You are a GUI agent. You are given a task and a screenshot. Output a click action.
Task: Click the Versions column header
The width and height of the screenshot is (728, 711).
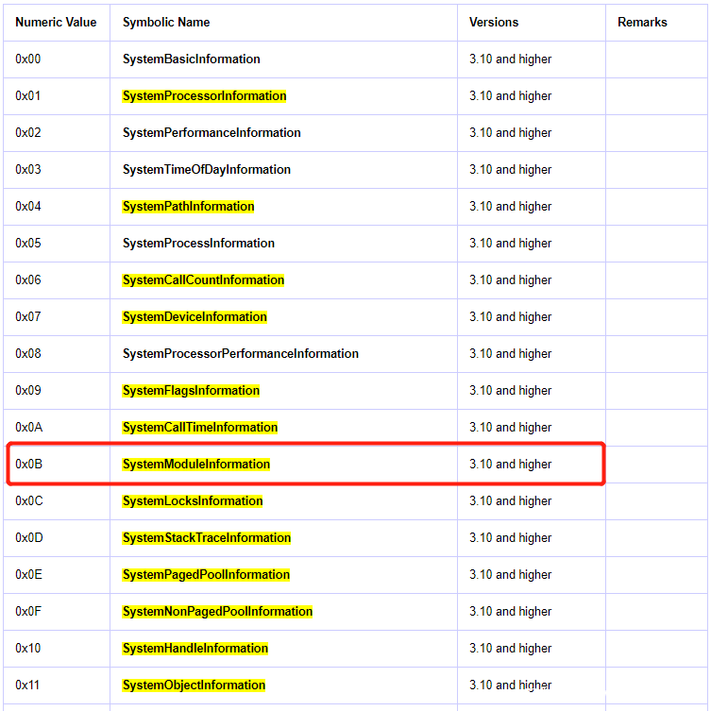click(494, 22)
